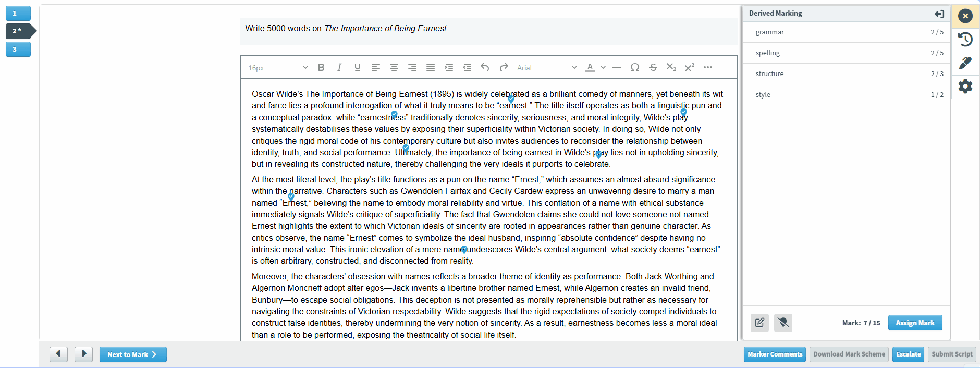Switch to question 1 tab
Screen dimensions: 980x368
(x=18, y=14)
